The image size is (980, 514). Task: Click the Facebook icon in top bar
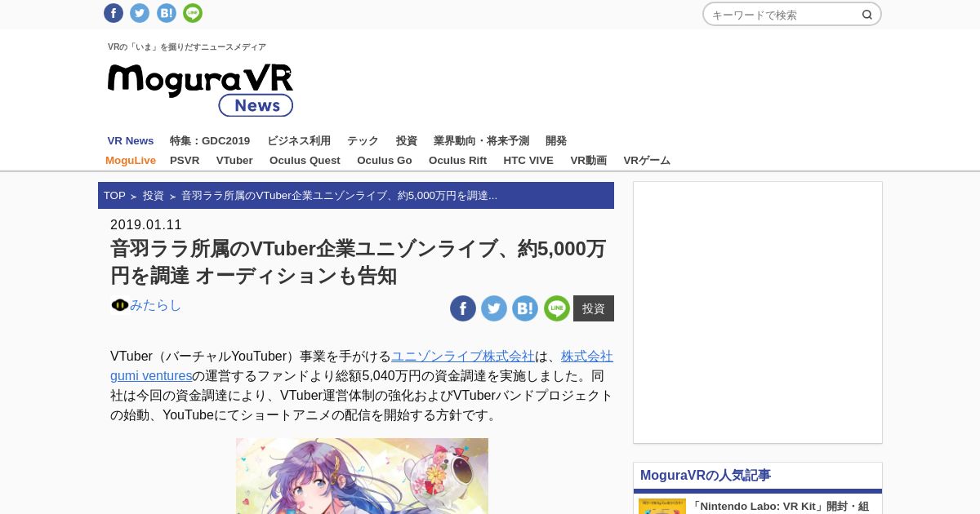(114, 13)
